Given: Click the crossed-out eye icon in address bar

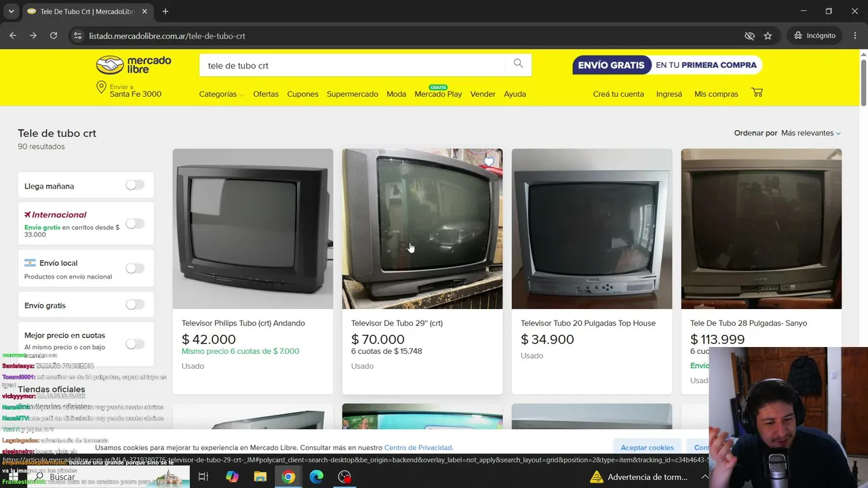Looking at the screenshot, I should [x=749, y=36].
